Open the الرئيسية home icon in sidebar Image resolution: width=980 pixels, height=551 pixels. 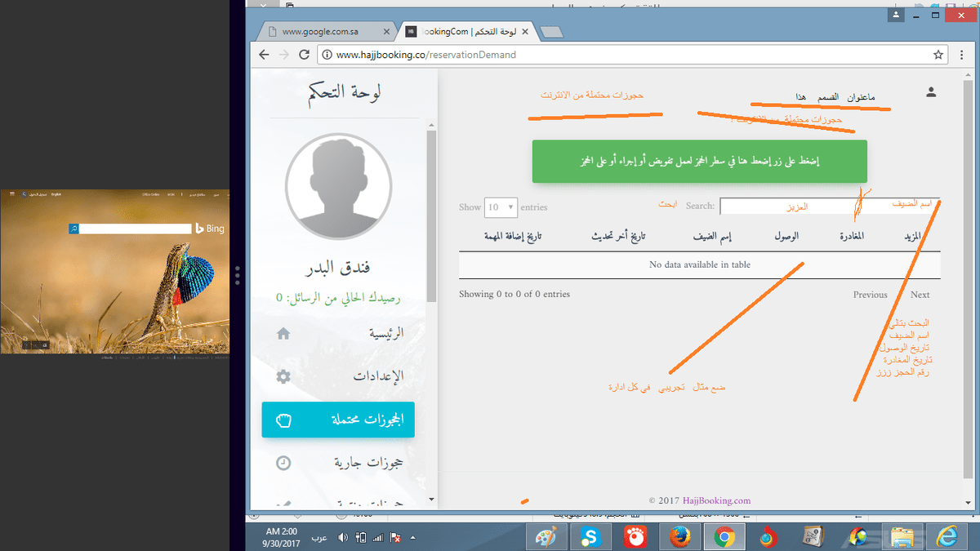point(283,332)
